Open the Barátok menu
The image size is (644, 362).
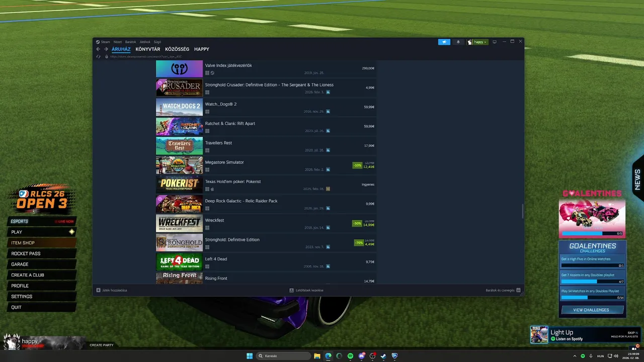(131, 42)
